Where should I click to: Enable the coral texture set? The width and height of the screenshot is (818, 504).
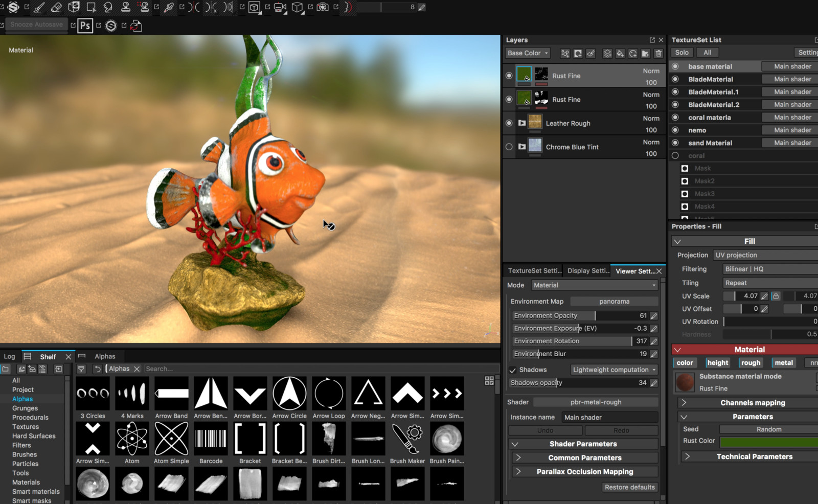tap(675, 155)
